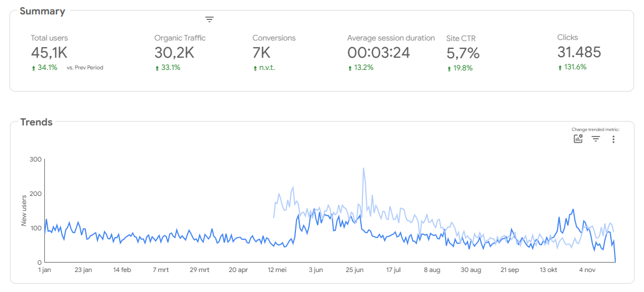Click the 13.2% change under session duration
The image size is (644, 292).
[x=364, y=68]
